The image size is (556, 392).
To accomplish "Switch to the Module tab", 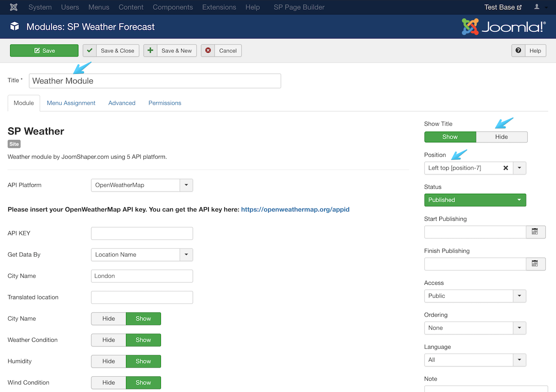I will pos(24,103).
